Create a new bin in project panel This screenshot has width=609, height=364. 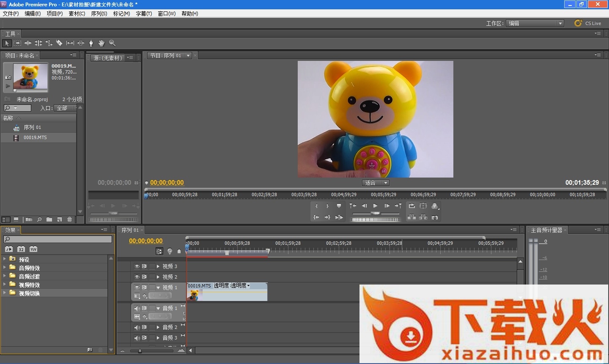[x=49, y=219]
